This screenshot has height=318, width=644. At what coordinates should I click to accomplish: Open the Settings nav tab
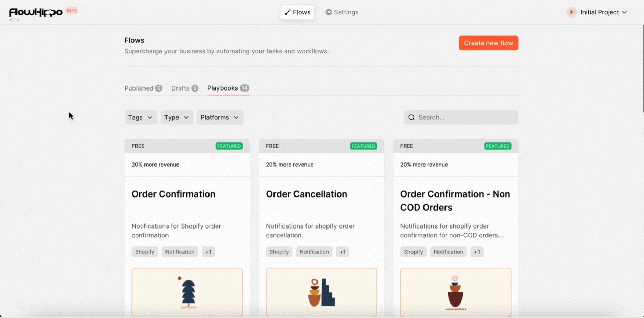click(x=342, y=12)
